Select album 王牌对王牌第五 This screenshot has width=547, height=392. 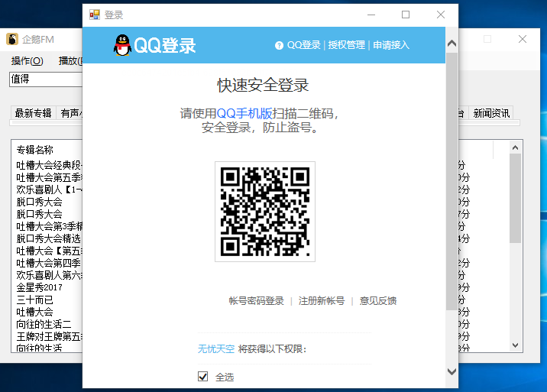click(x=49, y=336)
